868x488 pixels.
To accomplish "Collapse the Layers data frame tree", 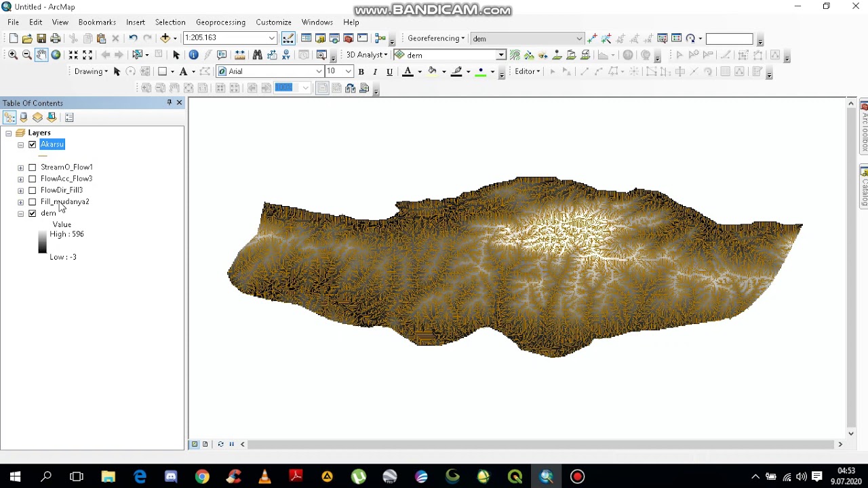I will [8, 134].
